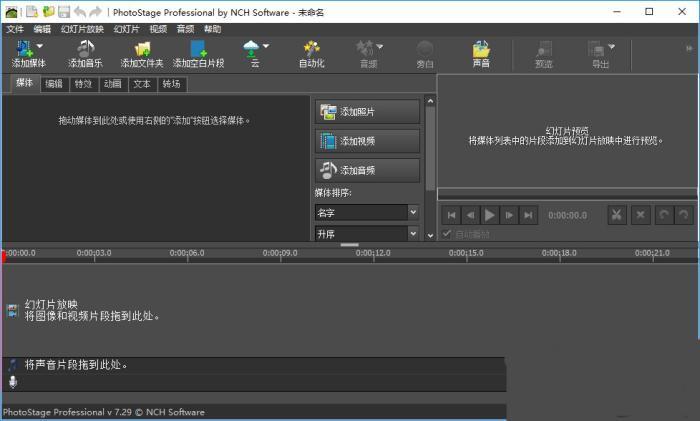Click the timeline ruler at 0:00:06.0
The width and height of the screenshot is (700, 421).
[187, 253]
